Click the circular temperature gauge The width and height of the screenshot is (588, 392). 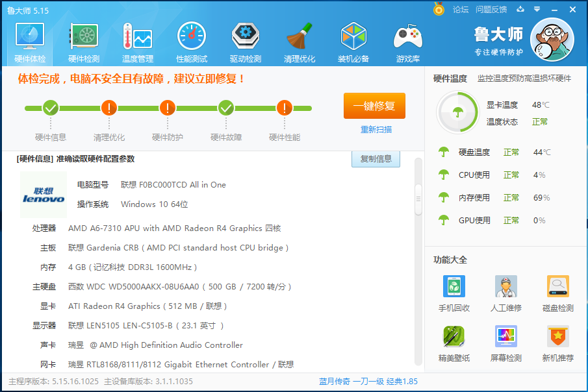tap(457, 112)
